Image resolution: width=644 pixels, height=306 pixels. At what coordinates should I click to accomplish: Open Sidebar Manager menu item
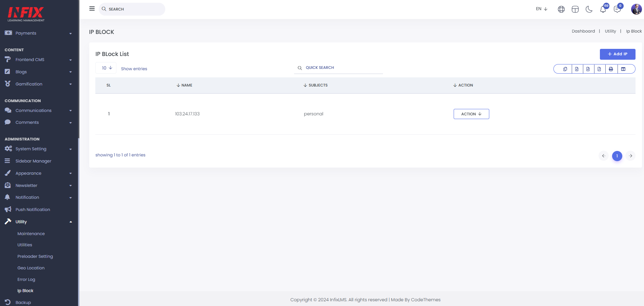[33, 161]
